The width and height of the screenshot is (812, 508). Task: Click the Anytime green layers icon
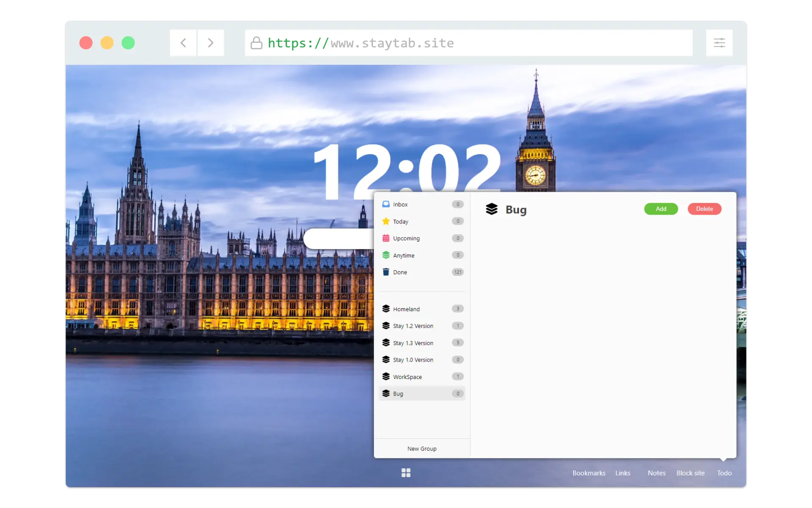[x=386, y=255]
